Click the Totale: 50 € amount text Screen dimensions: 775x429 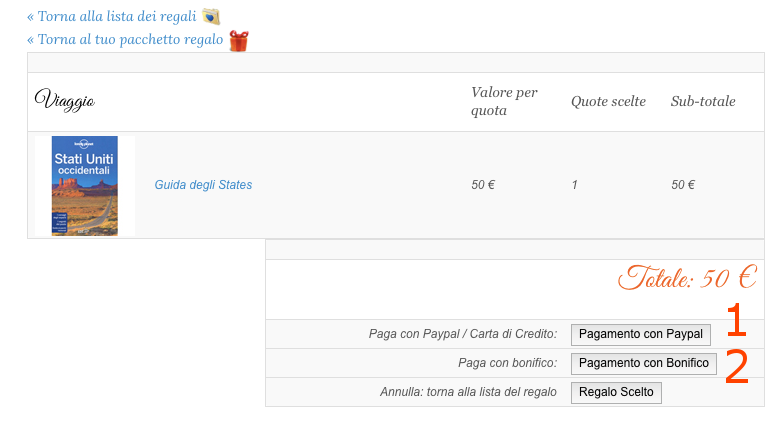pyautogui.click(x=687, y=278)
